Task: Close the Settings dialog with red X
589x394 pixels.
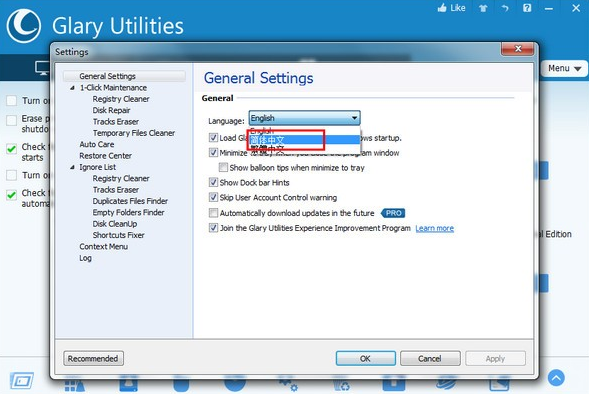Action: point(518,49)
